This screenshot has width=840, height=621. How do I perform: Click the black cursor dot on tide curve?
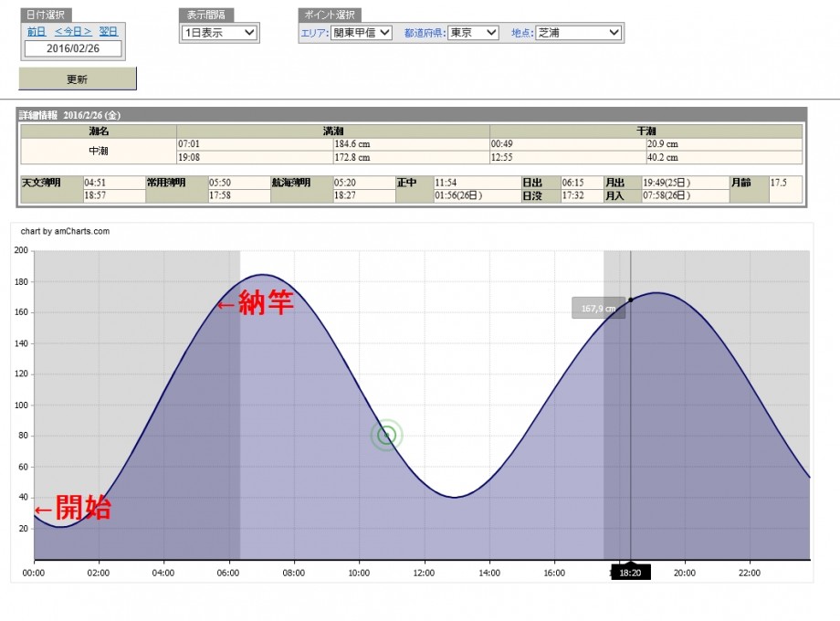[631, 300]
